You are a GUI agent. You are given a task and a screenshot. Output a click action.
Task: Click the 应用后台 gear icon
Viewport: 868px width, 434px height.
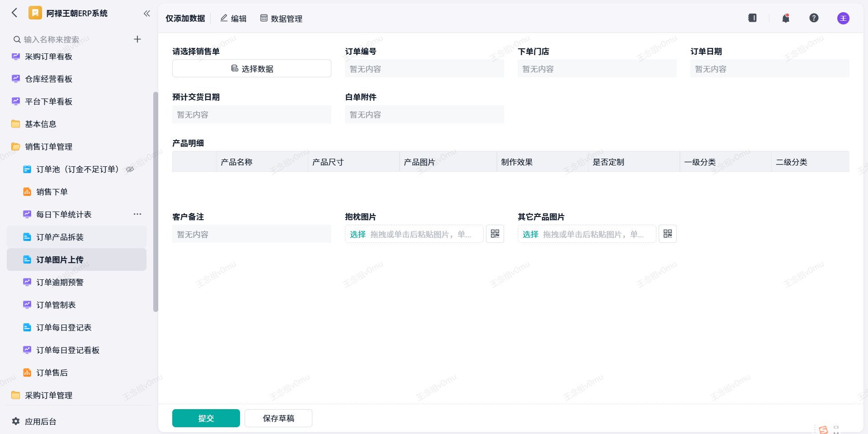(x=16, y=421)
